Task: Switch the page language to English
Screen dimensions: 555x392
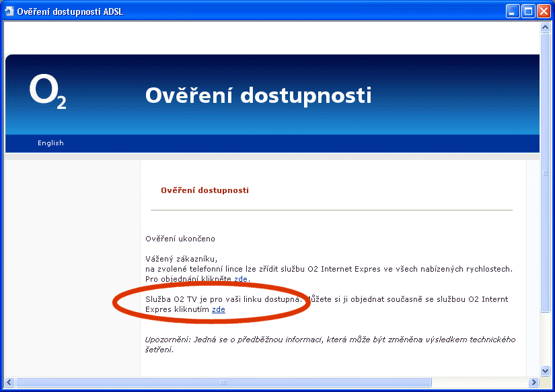Action: click(x=50, y=143)
